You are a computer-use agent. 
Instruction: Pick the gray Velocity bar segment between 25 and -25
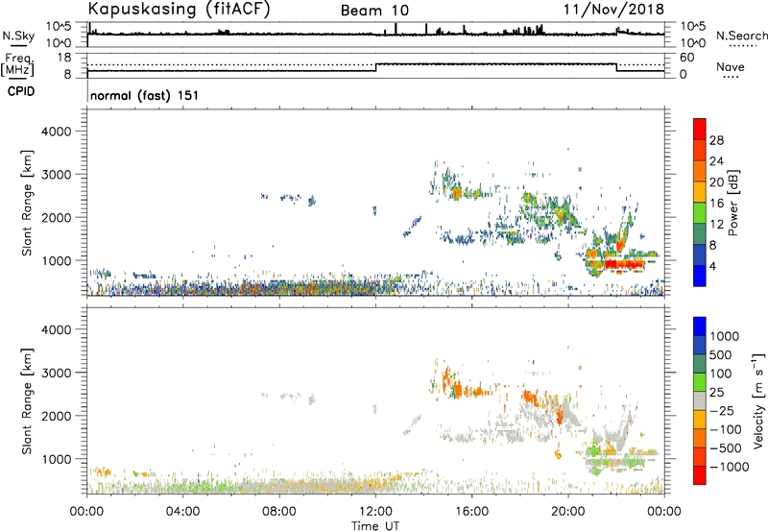[x=700, y=401]
